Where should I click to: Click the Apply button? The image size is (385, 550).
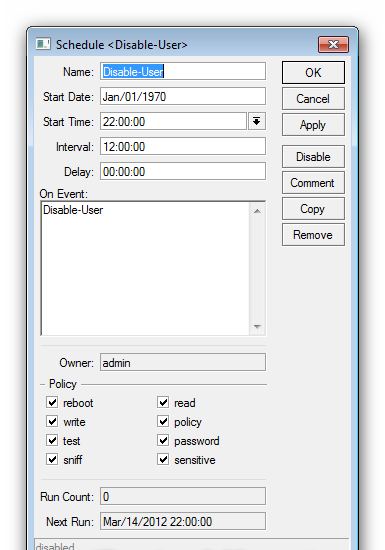pos(313,125)
